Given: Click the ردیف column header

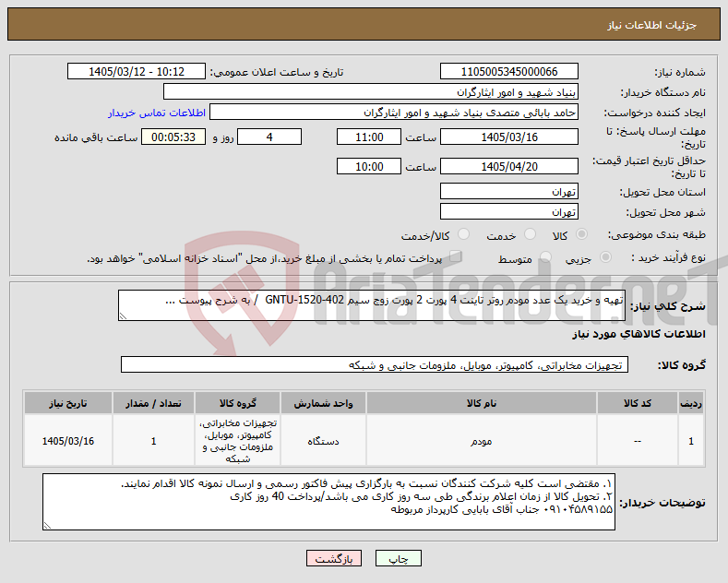Looking at the screenshot, I should 691,403.
